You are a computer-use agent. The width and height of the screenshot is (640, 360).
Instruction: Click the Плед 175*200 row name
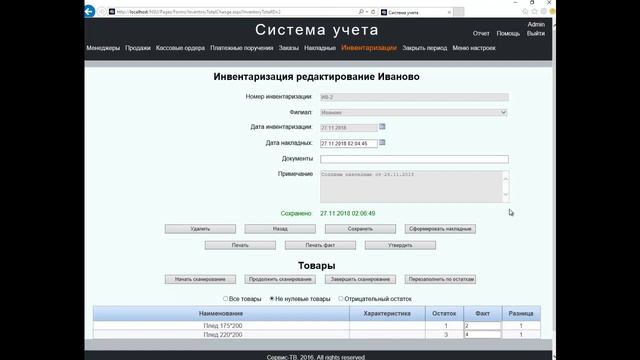[223, 326]
